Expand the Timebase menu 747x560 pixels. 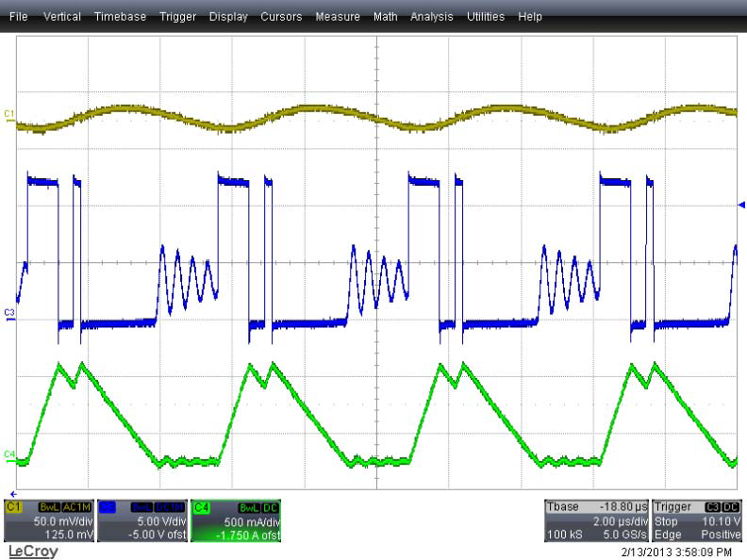(x=120, y=17)
